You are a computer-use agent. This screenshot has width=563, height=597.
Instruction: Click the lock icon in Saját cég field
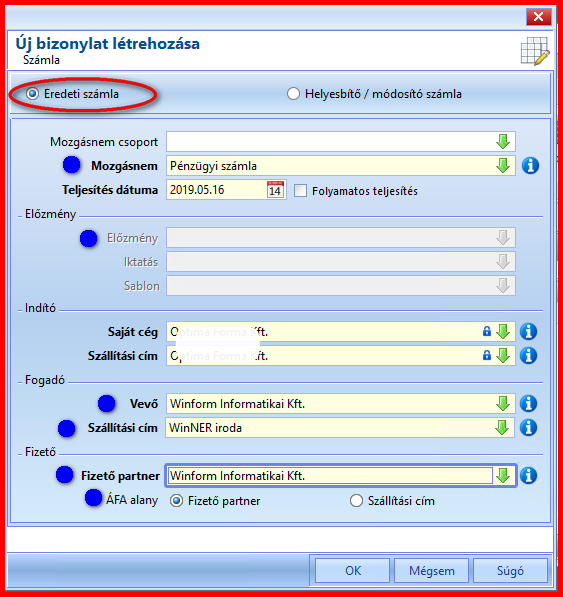click(x=486, y=331)
